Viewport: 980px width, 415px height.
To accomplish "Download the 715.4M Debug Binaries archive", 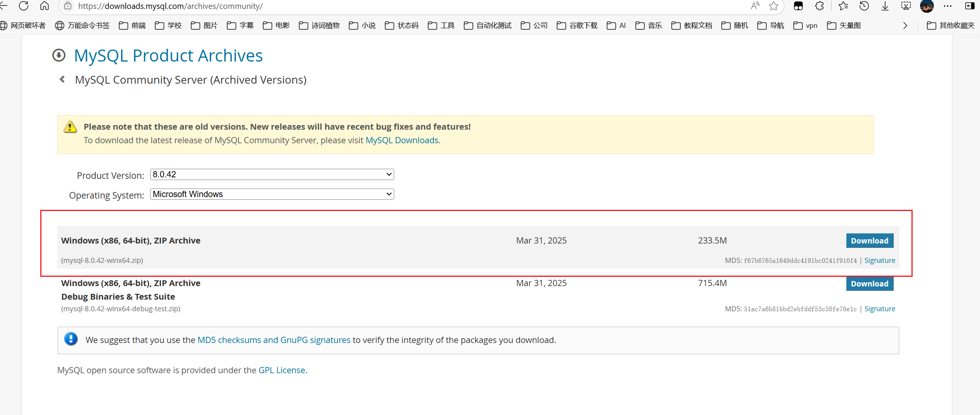I will tap(870, 283).
